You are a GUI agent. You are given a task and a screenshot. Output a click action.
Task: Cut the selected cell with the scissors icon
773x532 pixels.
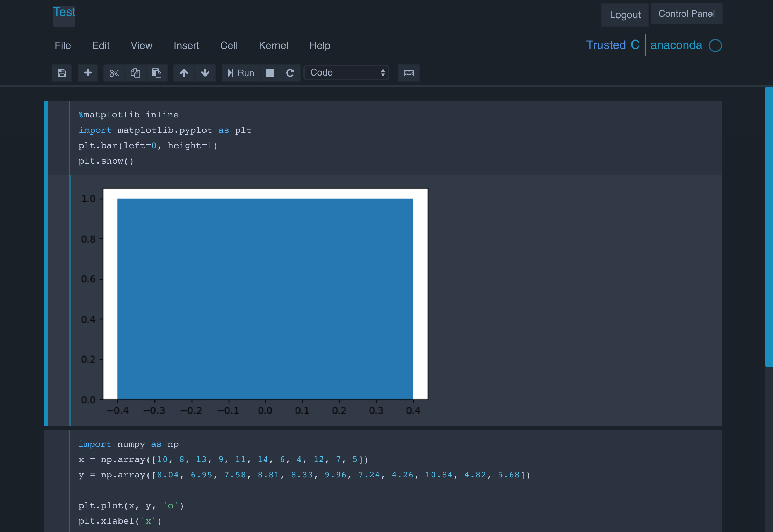(x=114, y=73)
